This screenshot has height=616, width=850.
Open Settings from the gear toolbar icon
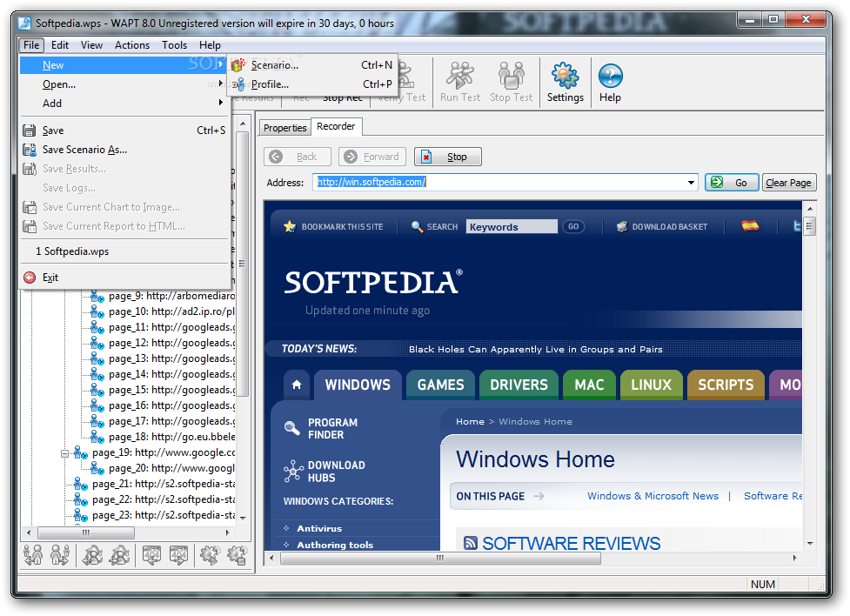[x=565, y=76]
